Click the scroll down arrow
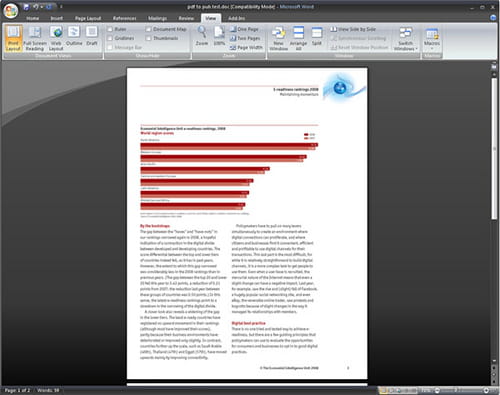 click(x=494, y=361)
